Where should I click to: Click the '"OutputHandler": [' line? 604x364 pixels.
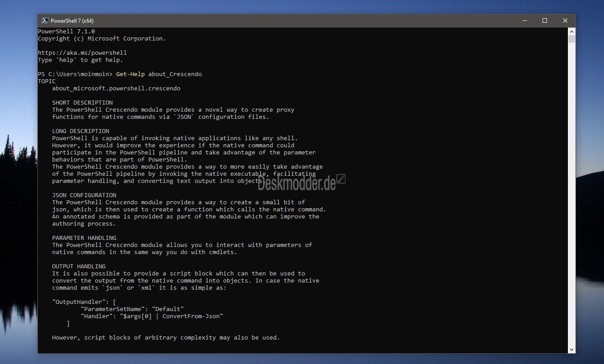(84, 302)
